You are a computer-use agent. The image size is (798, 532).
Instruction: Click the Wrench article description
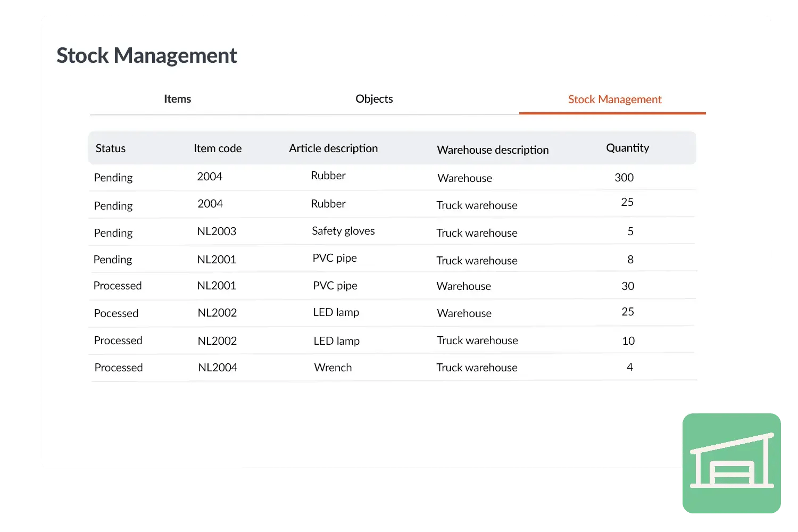pyautogui.click(x=333, y=368)
